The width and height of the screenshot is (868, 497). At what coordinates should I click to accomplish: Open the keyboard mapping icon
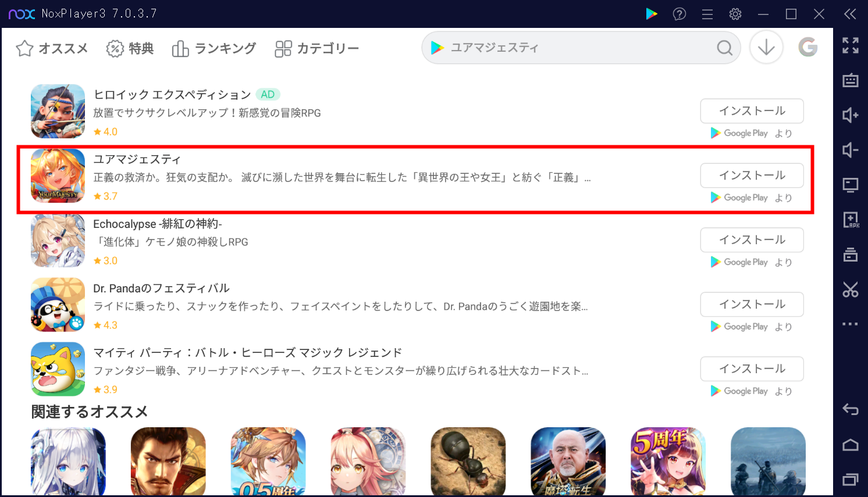tap(850, 80)
